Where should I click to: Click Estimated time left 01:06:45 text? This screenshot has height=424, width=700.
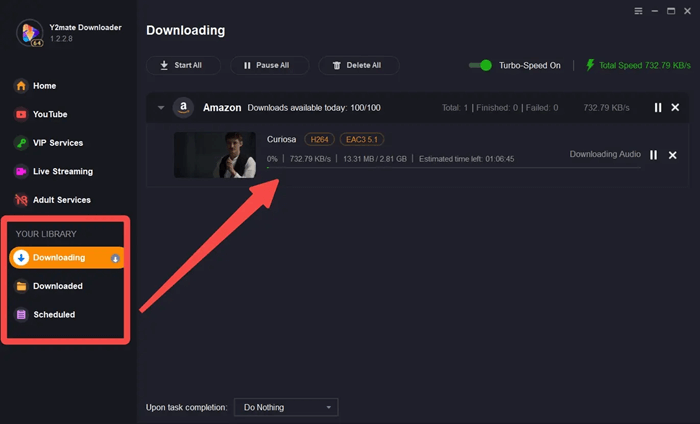tap(467, 159)
